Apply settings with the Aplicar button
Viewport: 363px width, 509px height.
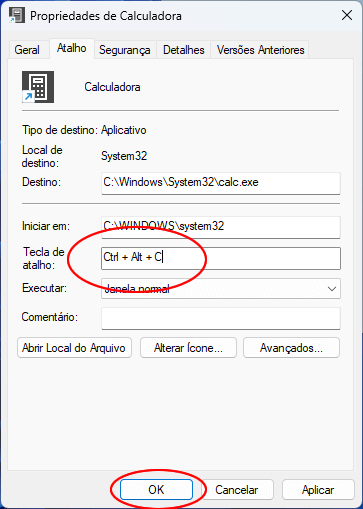coord(318,490)
